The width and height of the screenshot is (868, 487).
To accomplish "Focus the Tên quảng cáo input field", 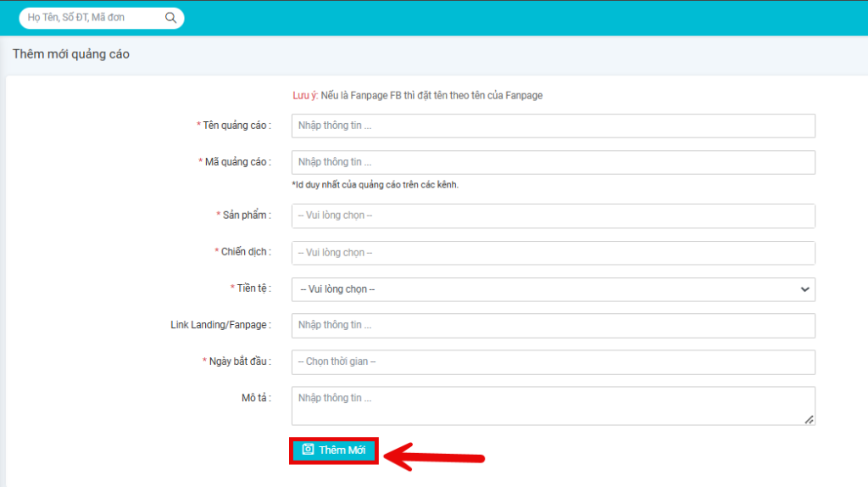I will point(553,126).
